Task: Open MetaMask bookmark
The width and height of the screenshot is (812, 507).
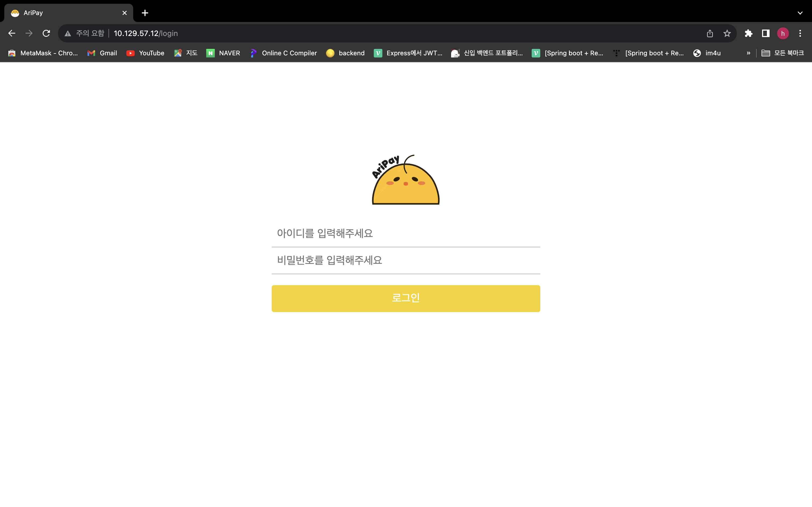Action: coord(43,53)
